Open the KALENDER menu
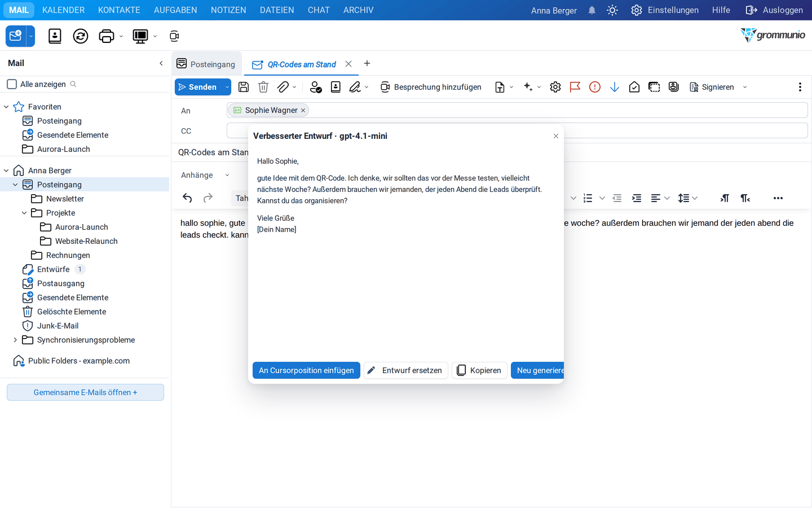812x508 pixels. pos(64,10)
